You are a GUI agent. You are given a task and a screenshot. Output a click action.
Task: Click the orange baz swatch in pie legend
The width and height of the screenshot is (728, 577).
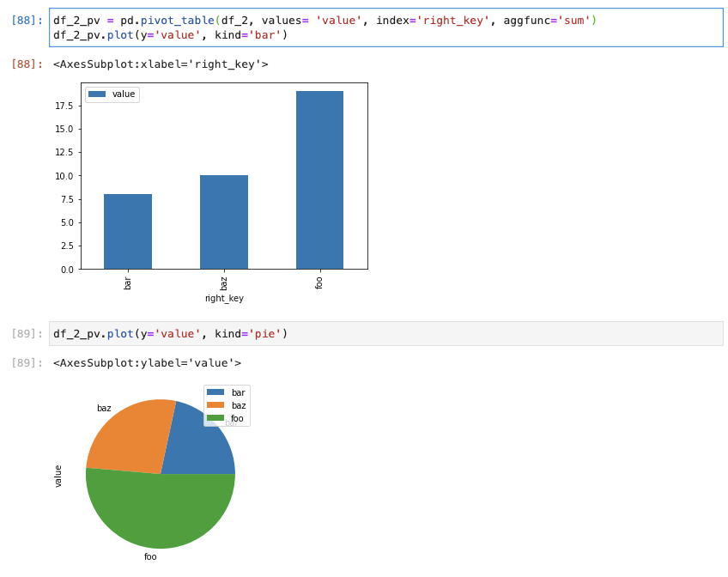pyautogui.click(x=215, y=405)
